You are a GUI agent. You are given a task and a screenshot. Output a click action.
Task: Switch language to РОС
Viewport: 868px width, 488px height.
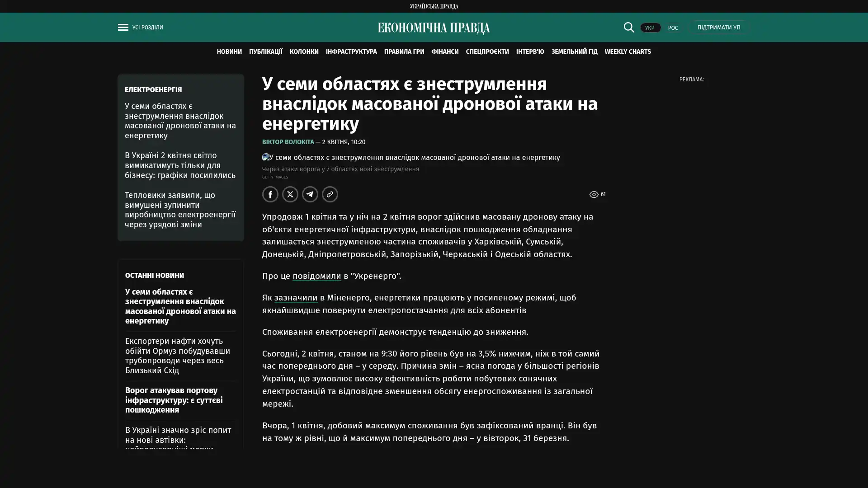click(673, 28)
